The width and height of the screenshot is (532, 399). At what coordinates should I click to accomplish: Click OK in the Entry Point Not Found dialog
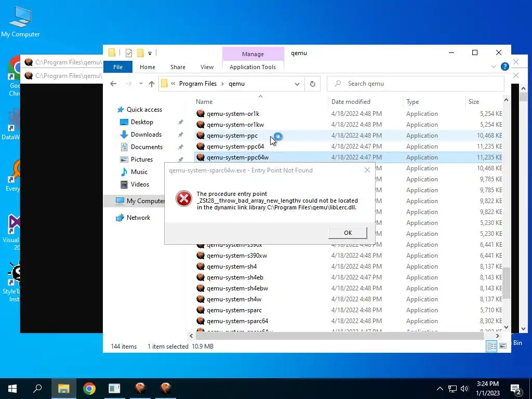pos(348,233)
